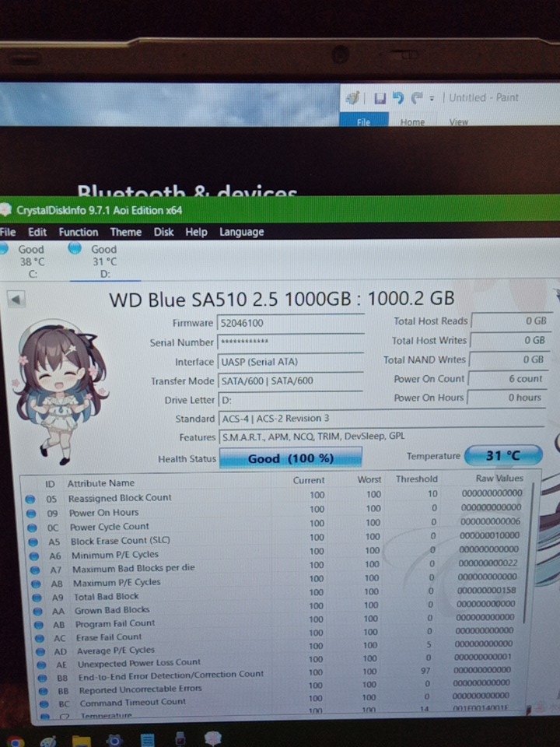Select the D: drive showing 31 °C
The width and height of the screenshot is (560, 747).
[105, 261]
